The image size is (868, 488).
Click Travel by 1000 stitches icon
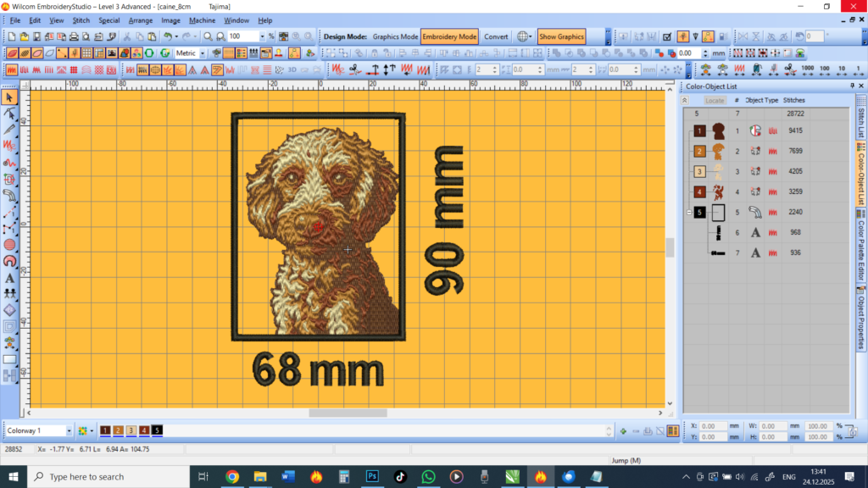click(x=808, y=69)
